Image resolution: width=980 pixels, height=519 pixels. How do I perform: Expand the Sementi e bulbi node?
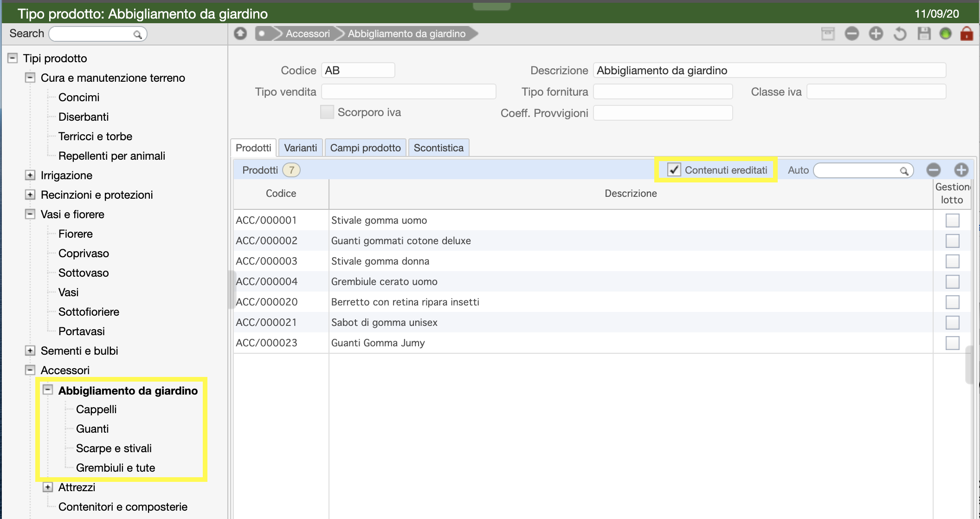tap(30, 350)
